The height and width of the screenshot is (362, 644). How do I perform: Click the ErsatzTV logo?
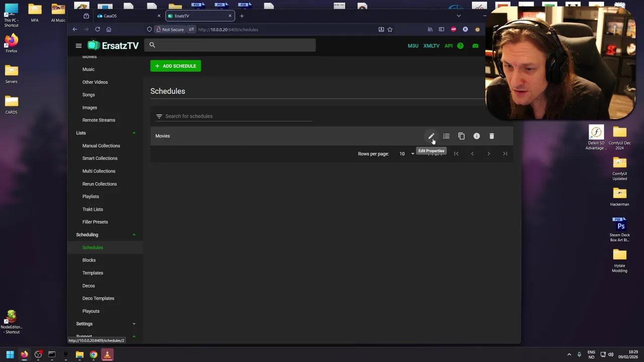tap(113, 46)
